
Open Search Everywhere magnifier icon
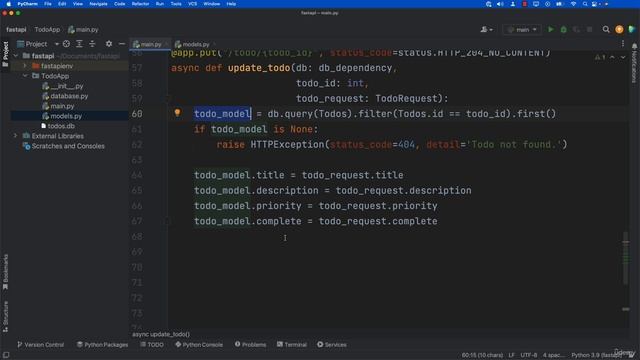(x=606, y=29)
